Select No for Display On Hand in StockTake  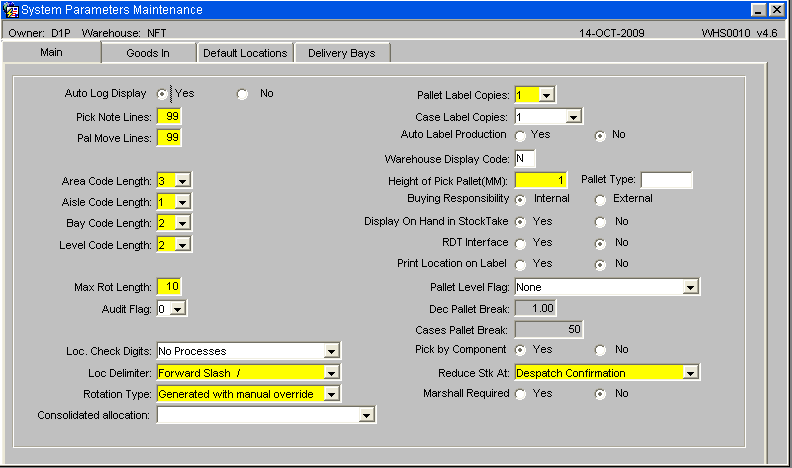600,222
